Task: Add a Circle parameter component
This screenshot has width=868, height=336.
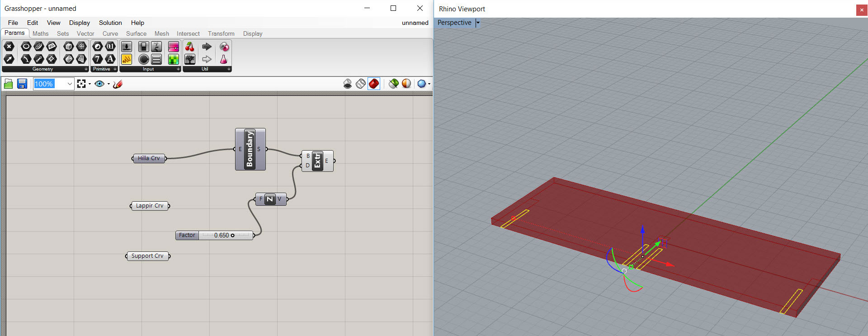Action: (x=26, y=47)
